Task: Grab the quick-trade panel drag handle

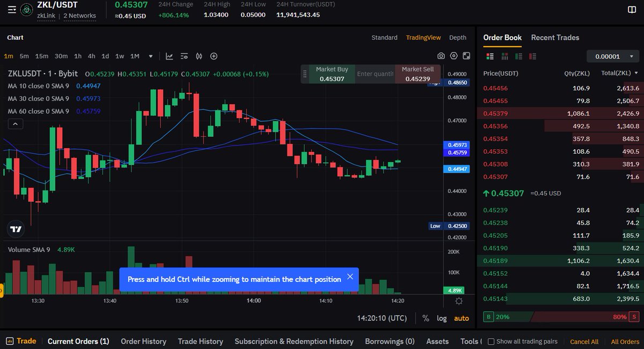Action: click(x=304, y=74)
